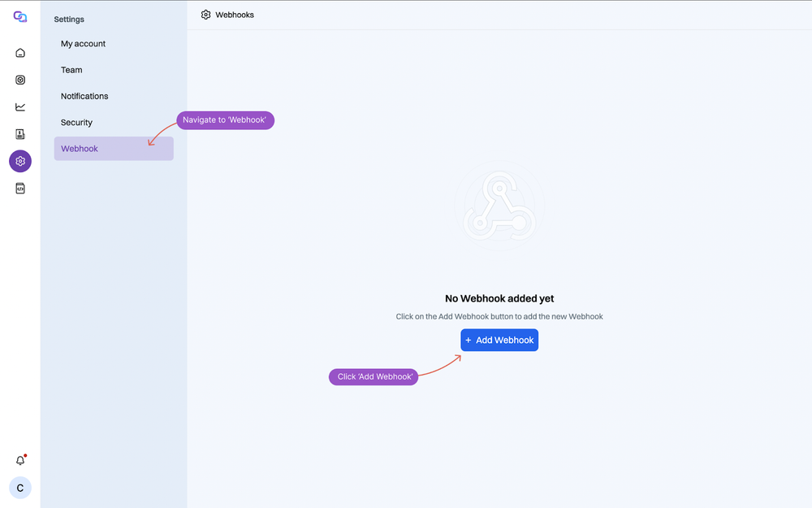Open the notifications bell icon
The height and width of the screenshot is (508, 812).
(20, 461)
